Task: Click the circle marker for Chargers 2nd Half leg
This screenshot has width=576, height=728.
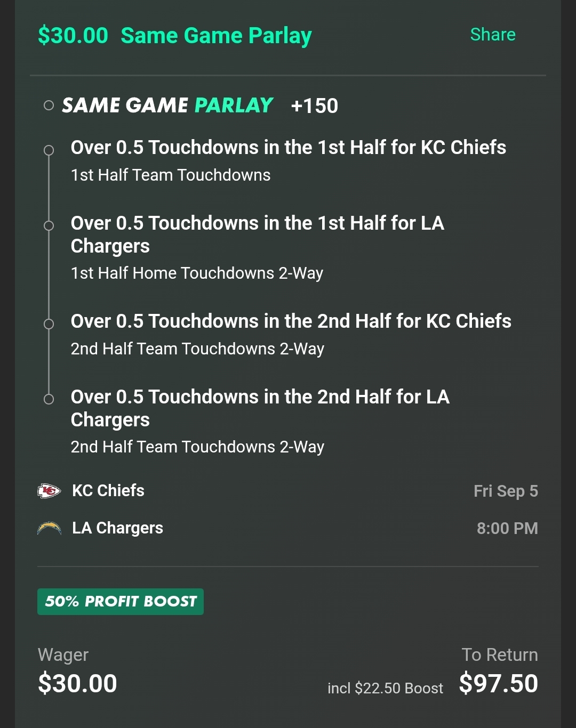Action: pos(49,399)
